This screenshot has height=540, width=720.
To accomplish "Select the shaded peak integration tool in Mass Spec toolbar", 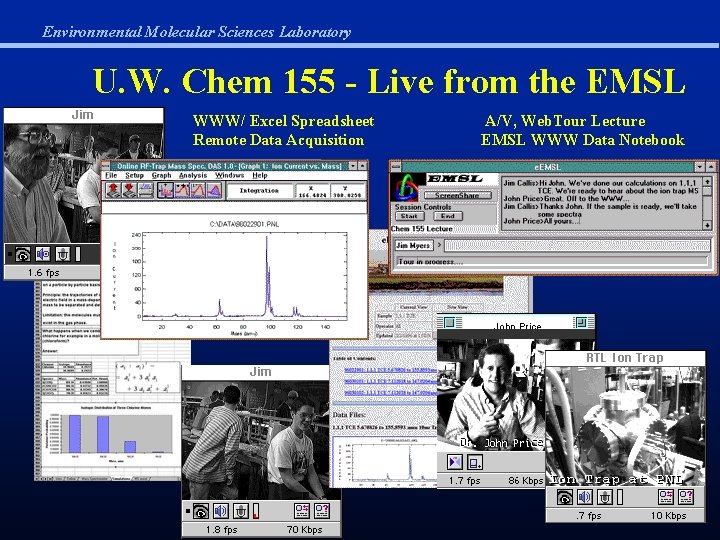I will coord(214,190).
